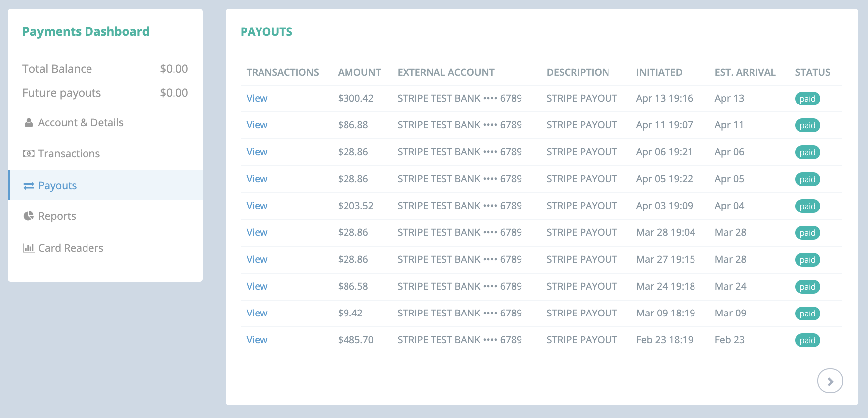Click the Account & Details person icon
This screenshot has width=868, height=418.
point(29,123)
